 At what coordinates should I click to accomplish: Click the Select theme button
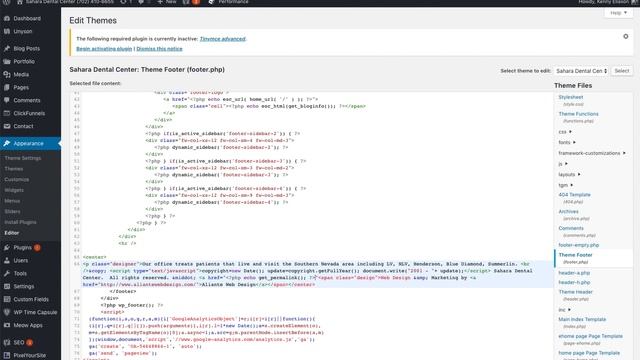pos(622,71)
